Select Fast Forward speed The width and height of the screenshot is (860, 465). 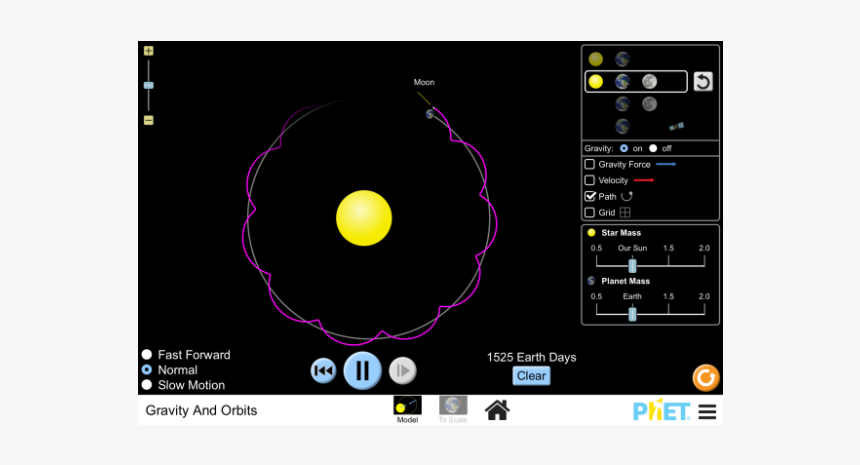[146, 354]
